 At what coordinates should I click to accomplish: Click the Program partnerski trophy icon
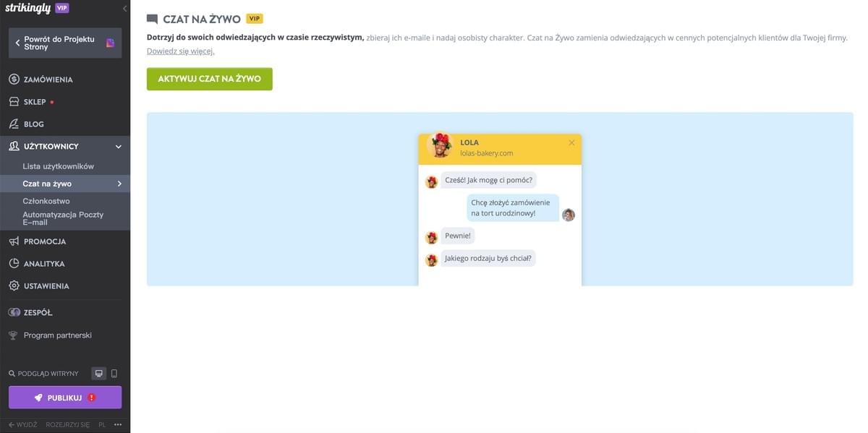pyautogui.click(x=14, y=335)
